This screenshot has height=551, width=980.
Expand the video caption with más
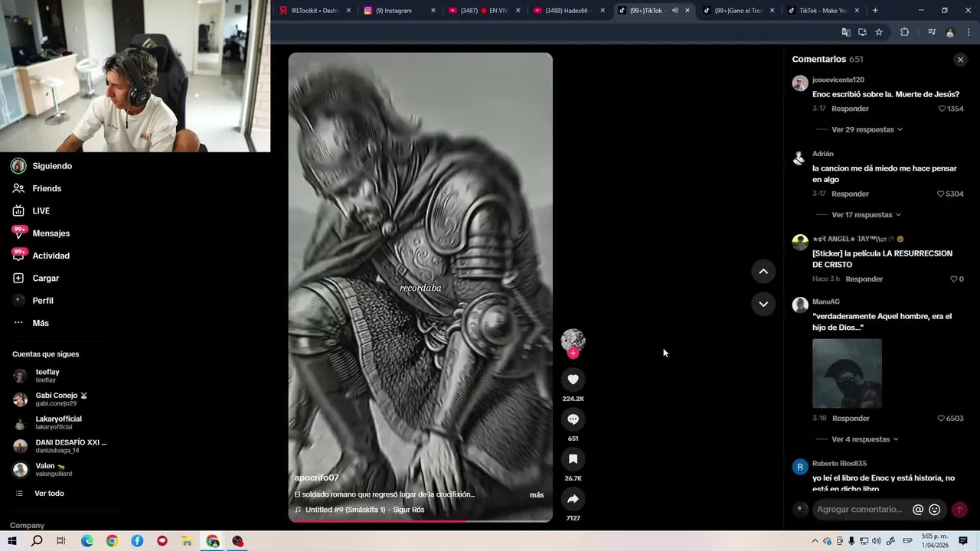pyautogui.click(x=537, y=495)
